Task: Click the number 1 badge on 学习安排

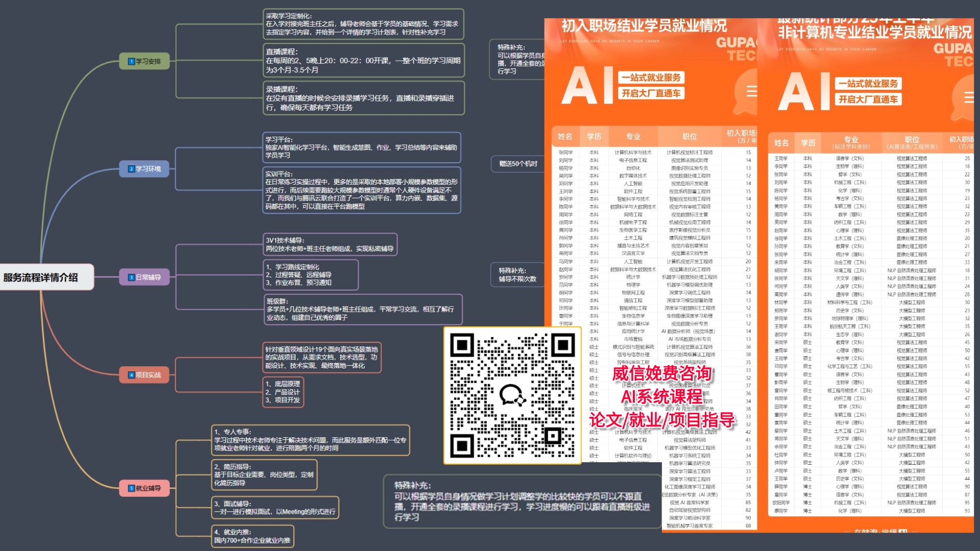Action: (131, 62)
